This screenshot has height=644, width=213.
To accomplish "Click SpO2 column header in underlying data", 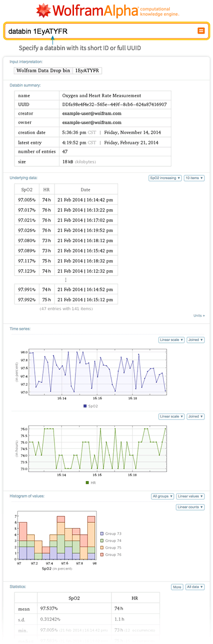I will coord(27,190).
